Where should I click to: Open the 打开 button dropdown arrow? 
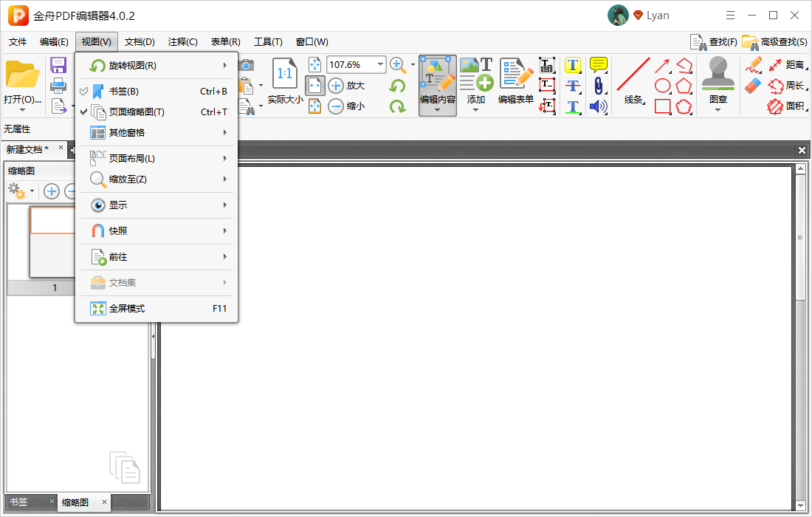point(22,110)
